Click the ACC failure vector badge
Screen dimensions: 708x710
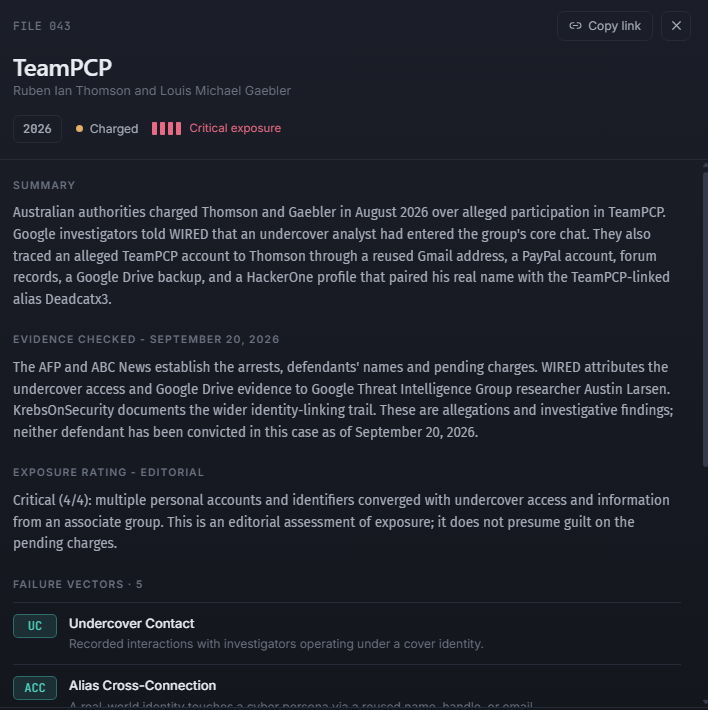point(35,688)
